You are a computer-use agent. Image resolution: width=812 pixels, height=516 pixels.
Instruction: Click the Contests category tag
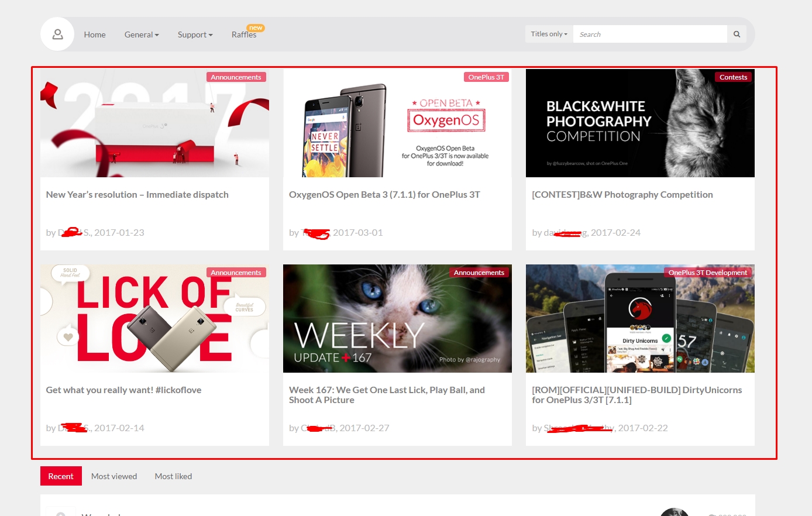(x=733, y=77)
